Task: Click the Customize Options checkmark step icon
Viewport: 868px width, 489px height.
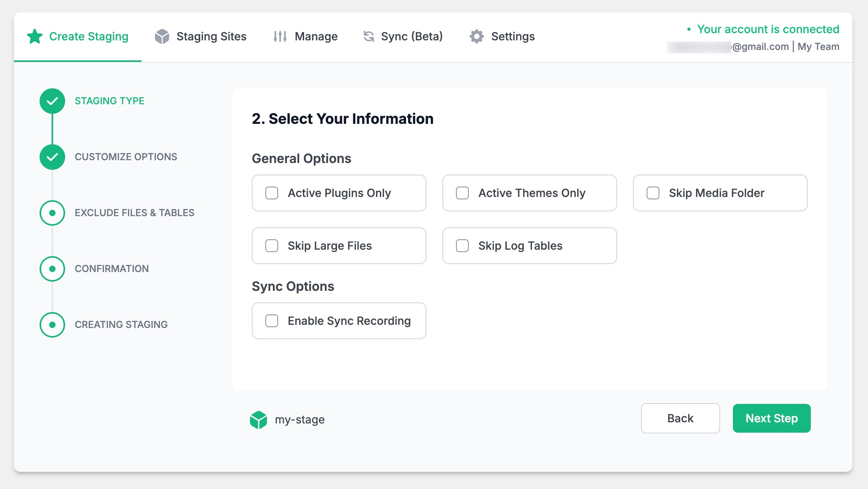Action: 52,157
